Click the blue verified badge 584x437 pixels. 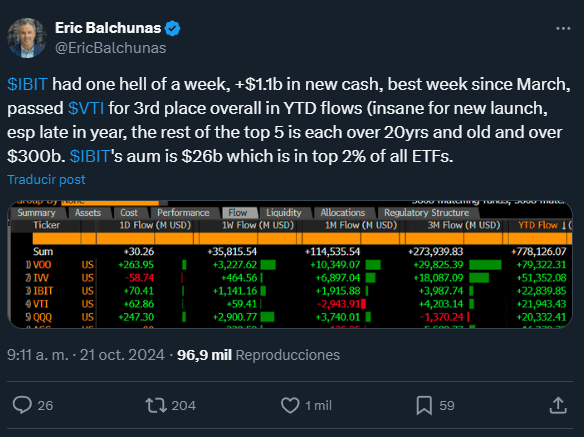coord(172,28)
